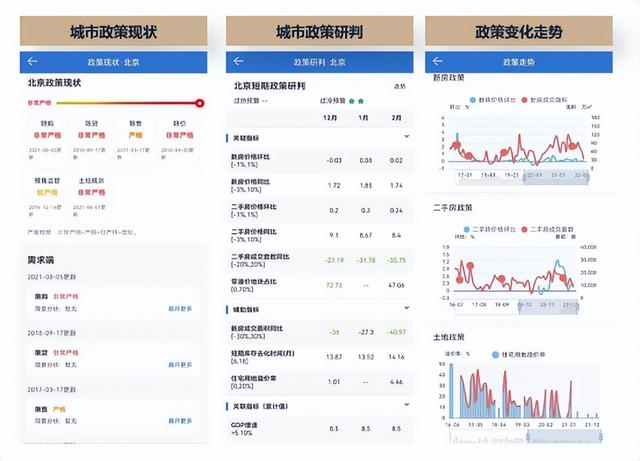Screen dimensions: 640x461
Task: Select the 短期库存去化时间(月) row
Action: point(320,357)
